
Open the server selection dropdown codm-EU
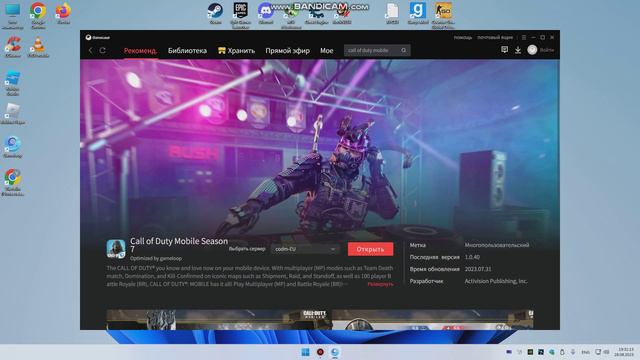(x=305, y=249)
